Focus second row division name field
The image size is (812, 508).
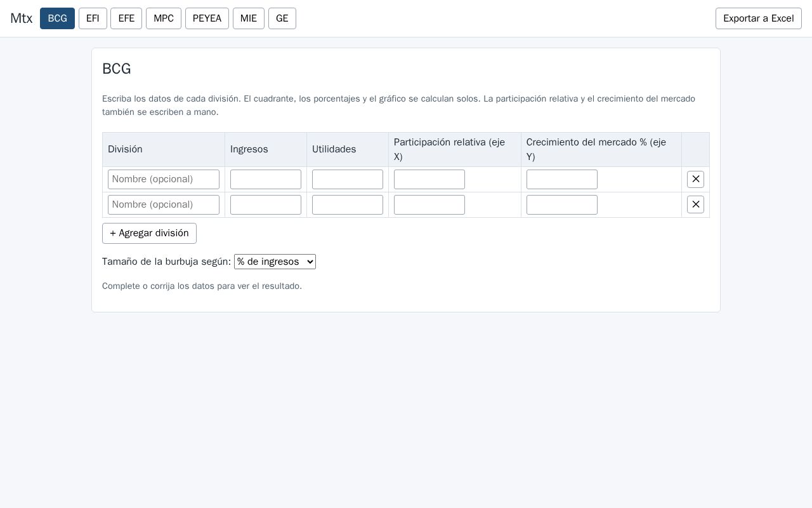point(164,204)
